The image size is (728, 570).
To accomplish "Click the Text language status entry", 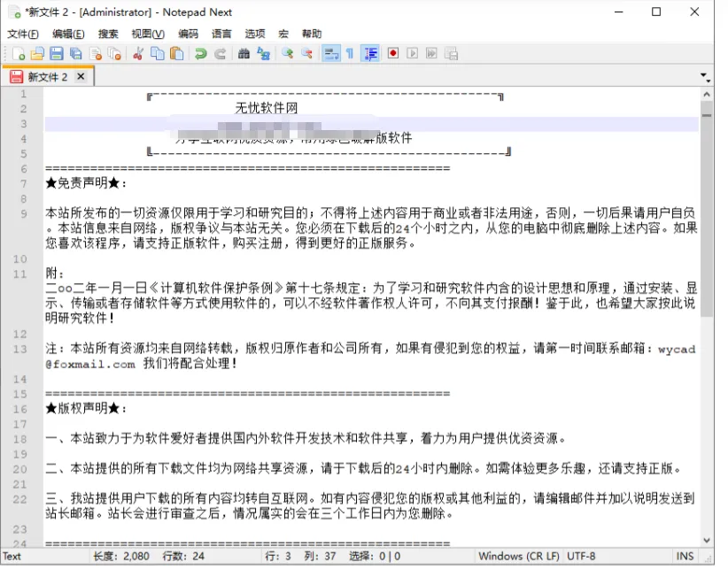I will (x=12, y=556).
